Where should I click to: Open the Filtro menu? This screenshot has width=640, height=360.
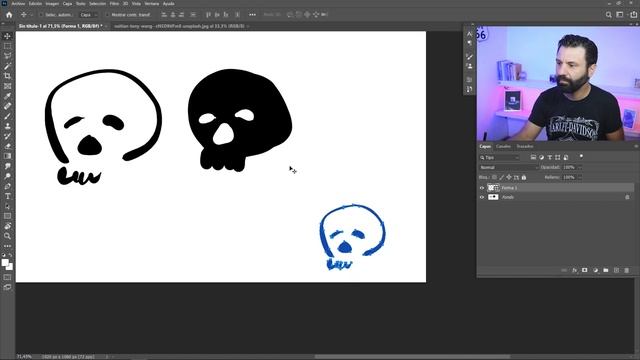click(114, 4)
